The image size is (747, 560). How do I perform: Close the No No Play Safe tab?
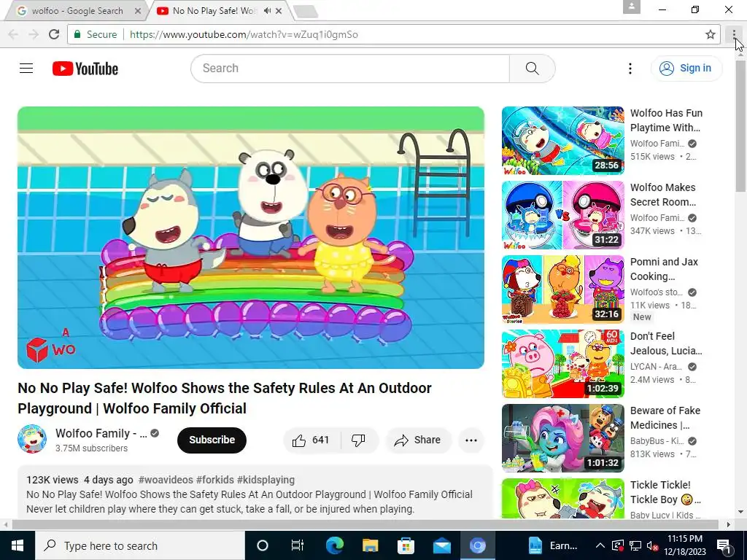click(279, 10)
